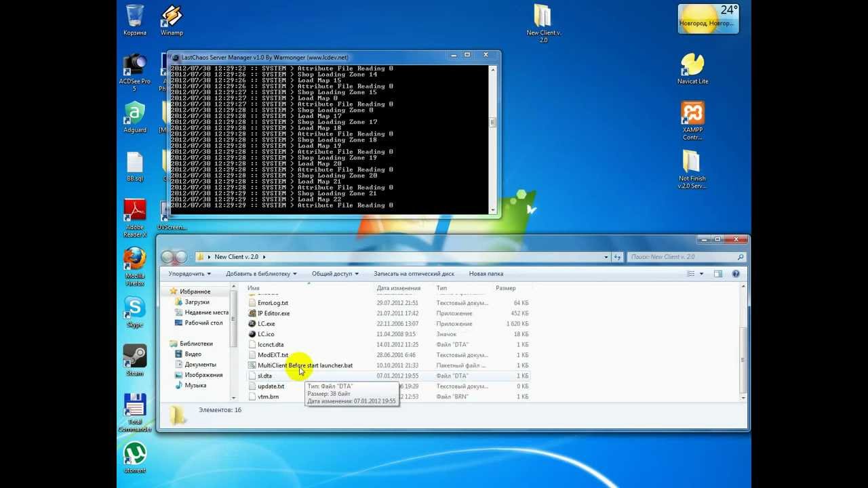Image resolution: width=868 pixels, height=488 pixels.
Task: Open the Документы library
Action: click(x=200, y=365)
